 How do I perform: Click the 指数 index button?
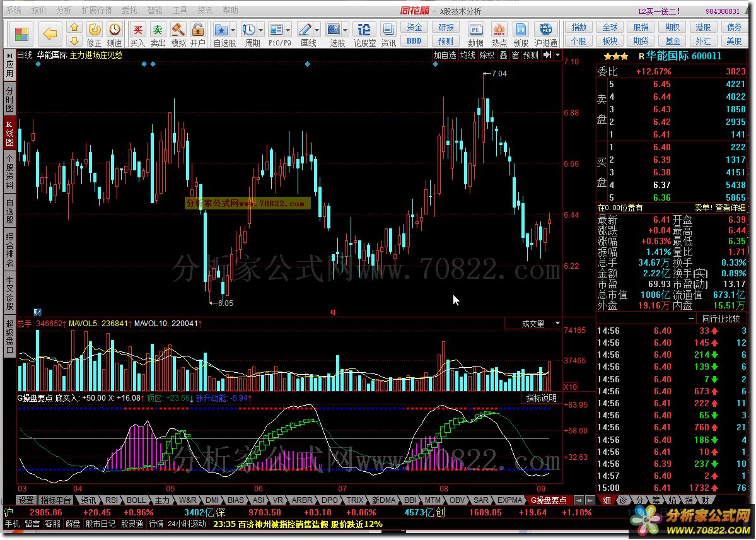tap(579, 28)
